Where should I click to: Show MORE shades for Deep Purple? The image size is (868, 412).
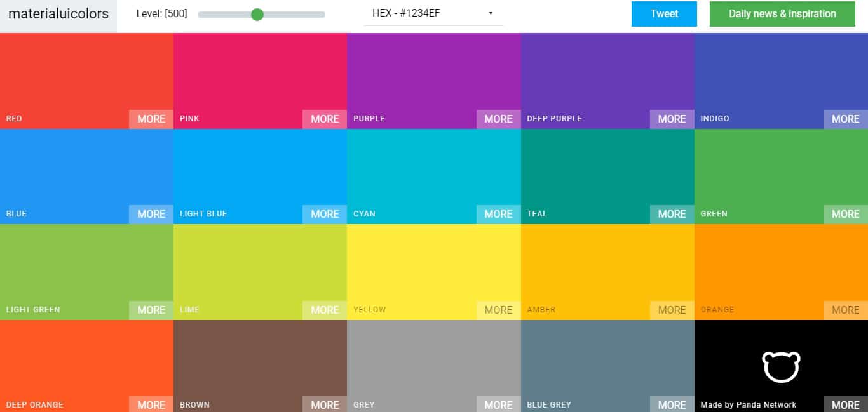[x=672, y=119]
